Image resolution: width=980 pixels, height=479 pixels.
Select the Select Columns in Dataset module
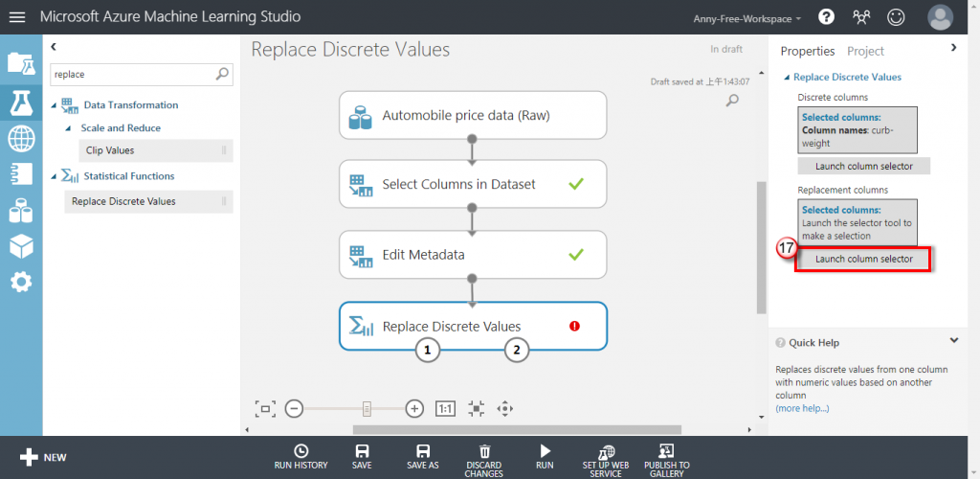pyautogui.click(x=473, y=184)
